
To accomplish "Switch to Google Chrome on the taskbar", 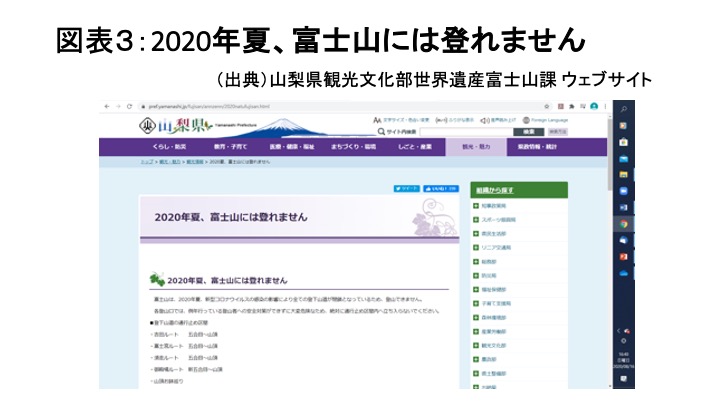I will [624, 224].
